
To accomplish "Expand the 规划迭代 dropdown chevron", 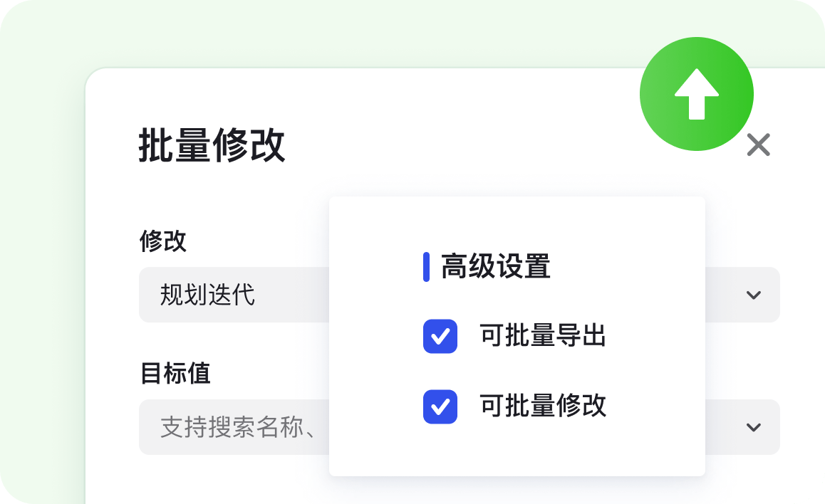I will click(754, 295).
